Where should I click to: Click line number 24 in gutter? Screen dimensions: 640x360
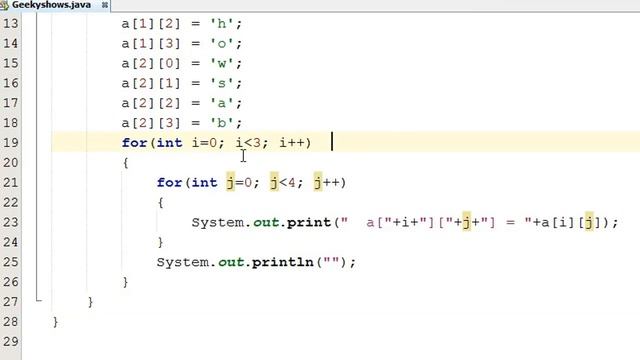coord(11,242)
